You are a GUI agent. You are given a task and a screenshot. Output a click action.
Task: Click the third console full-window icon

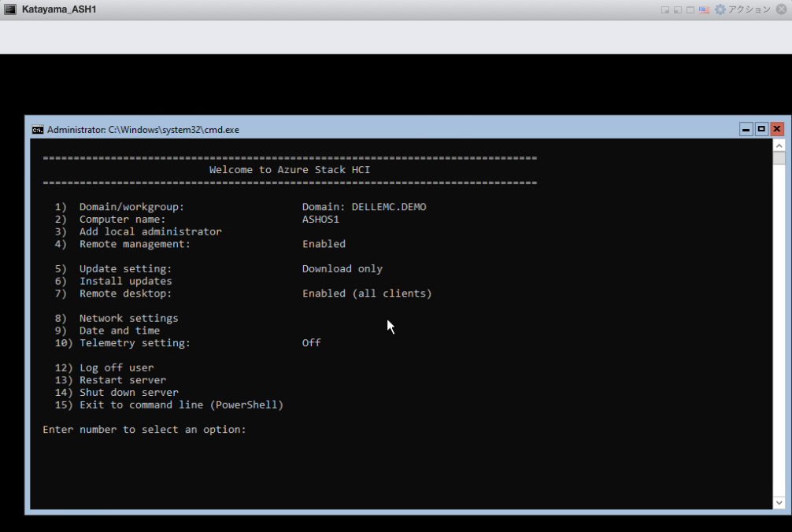point(690,9)
